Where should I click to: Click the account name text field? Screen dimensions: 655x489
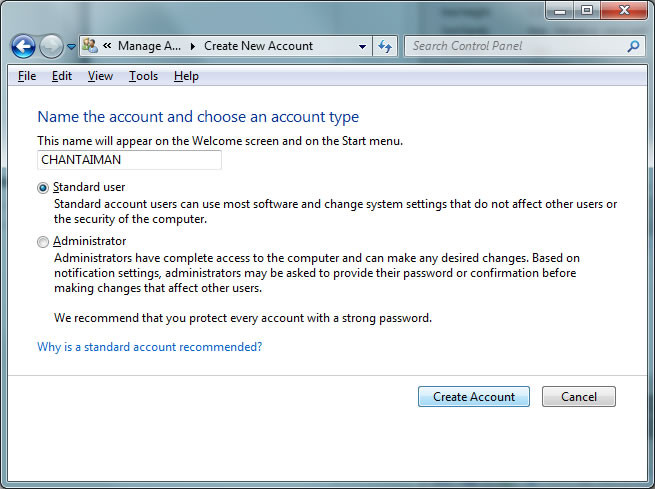(129, 160)
